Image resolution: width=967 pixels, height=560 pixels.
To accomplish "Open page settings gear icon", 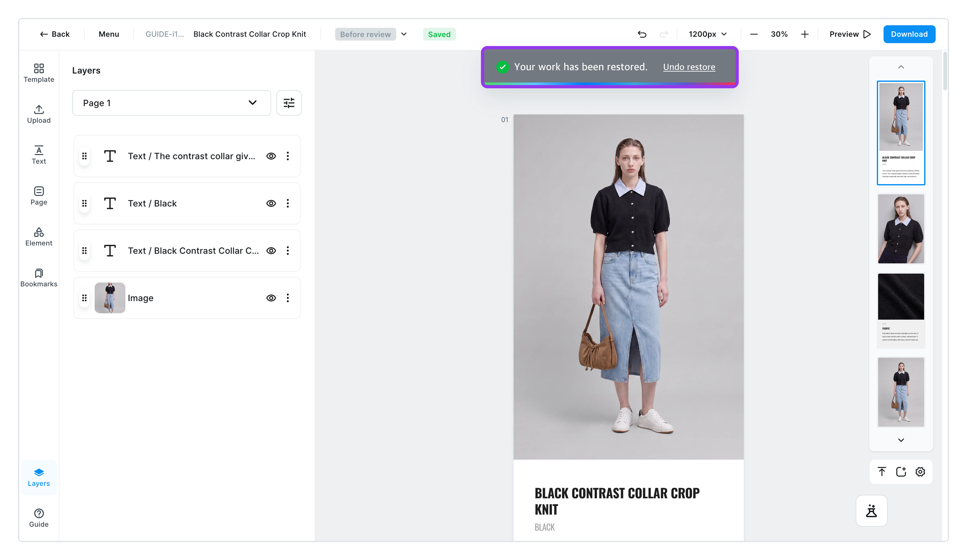I will pos(920,471).
